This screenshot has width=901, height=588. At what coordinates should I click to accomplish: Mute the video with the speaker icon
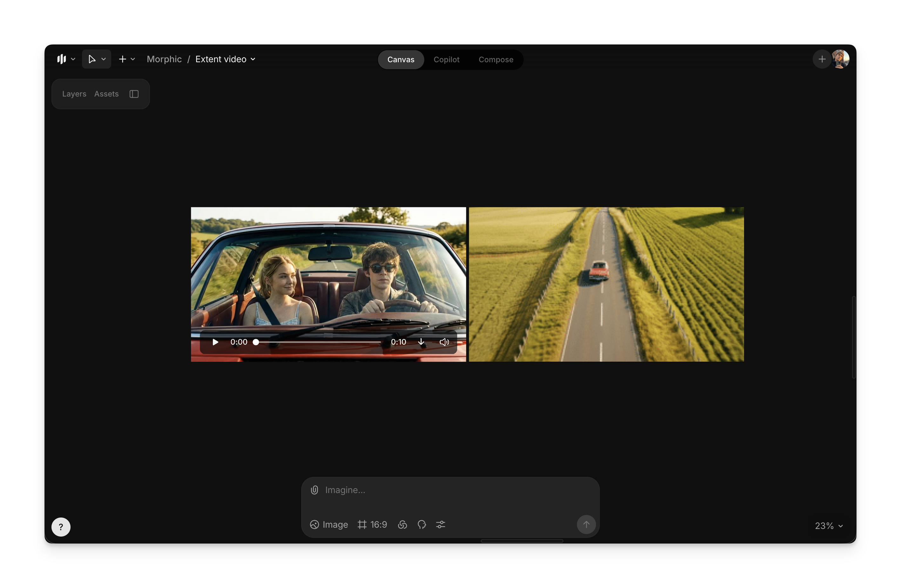tap(444, 342)
